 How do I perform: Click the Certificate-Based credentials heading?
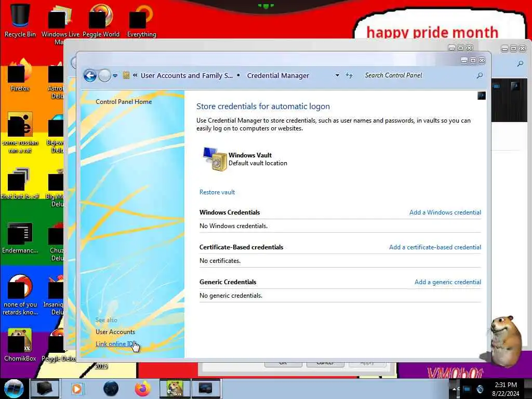[x=241, y=247]
